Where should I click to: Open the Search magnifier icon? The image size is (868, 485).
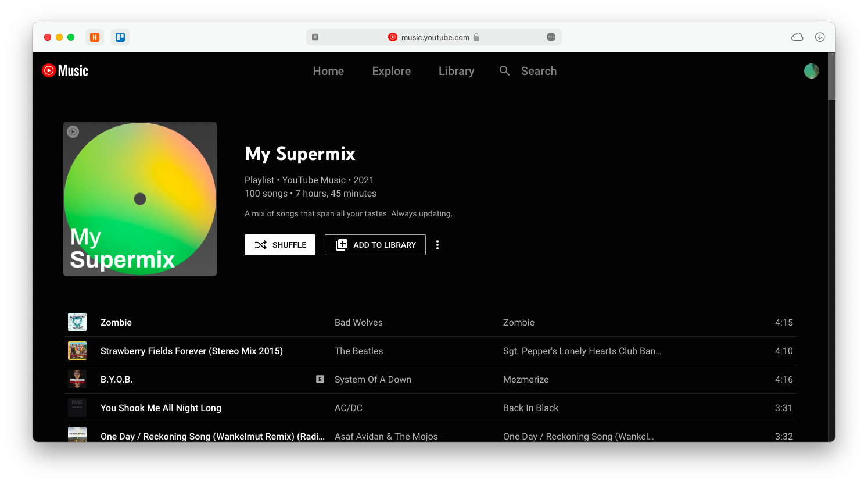[x=504, y=71]
